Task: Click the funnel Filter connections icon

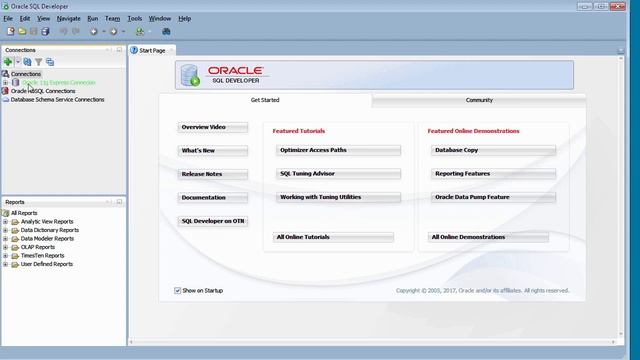Action: point(38,62)
